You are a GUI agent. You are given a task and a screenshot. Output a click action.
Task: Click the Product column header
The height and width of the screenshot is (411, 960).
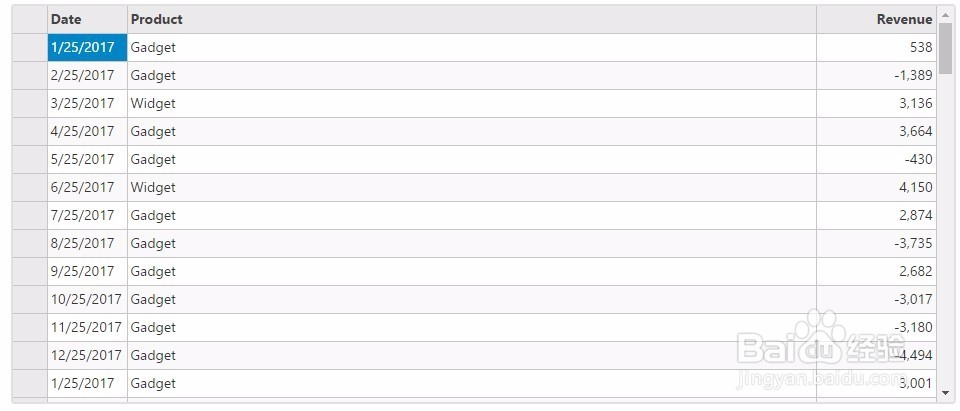pos(471,19)
